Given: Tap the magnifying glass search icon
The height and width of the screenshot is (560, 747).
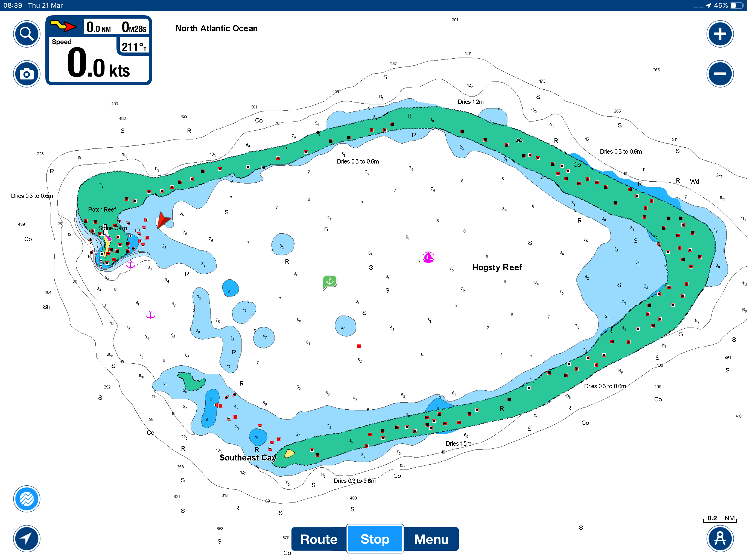Looking at the screenshot, I should [x=27, y=34].
